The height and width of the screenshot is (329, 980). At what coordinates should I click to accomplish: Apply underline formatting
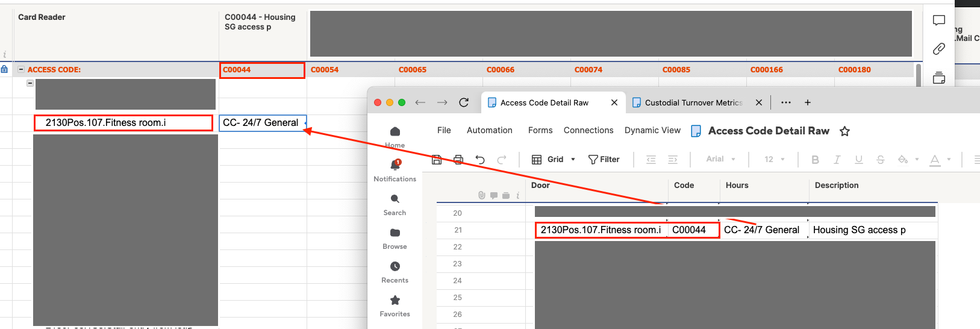click(x=859, y=159)
